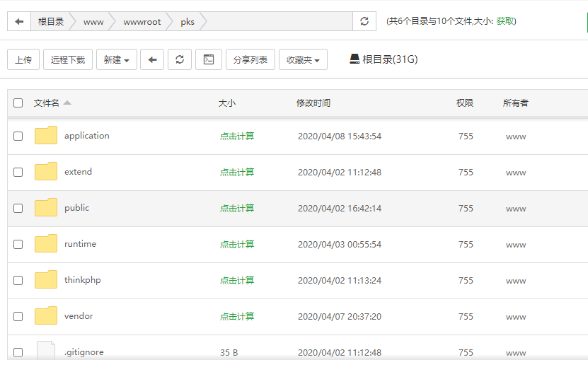
Task: Click the runtime folder name
Action: tap(80, 244)
